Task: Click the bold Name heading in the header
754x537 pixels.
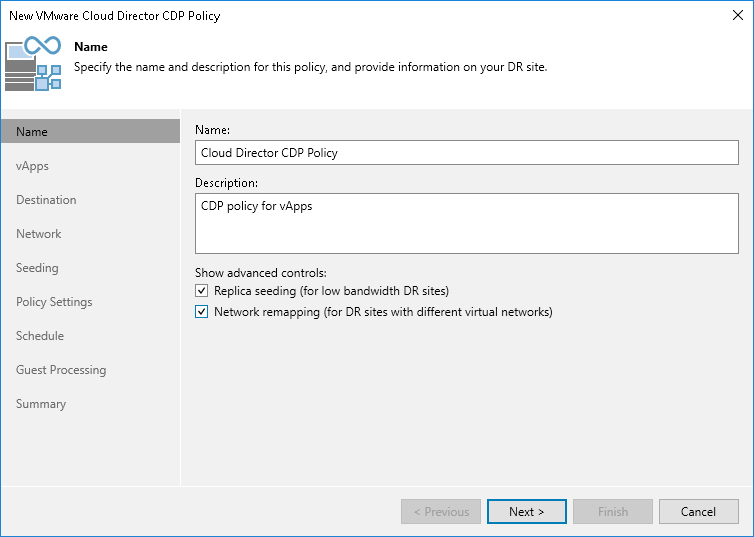Action: pos(91,47)
